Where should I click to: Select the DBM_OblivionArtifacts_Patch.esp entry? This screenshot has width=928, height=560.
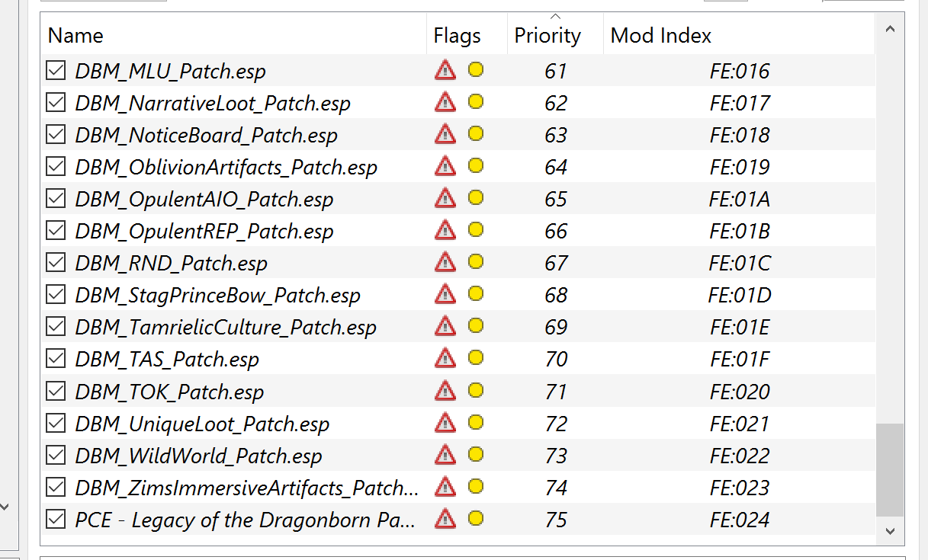[226, 168]
